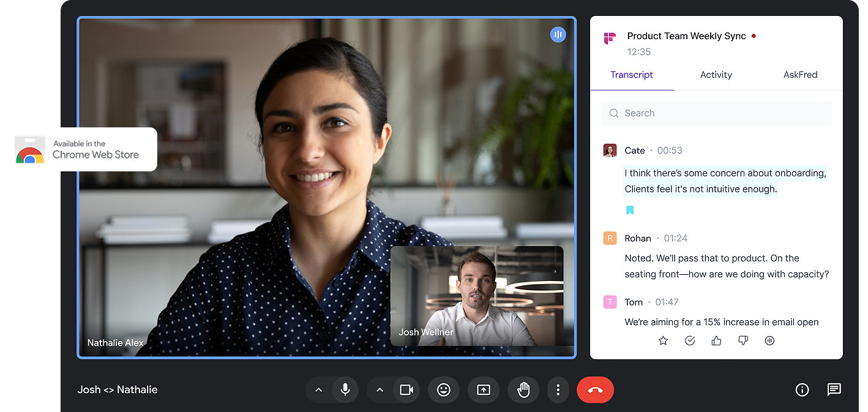Click the soundbite icon under Tom's message
The image size is (868, 412).
(770, 340)
